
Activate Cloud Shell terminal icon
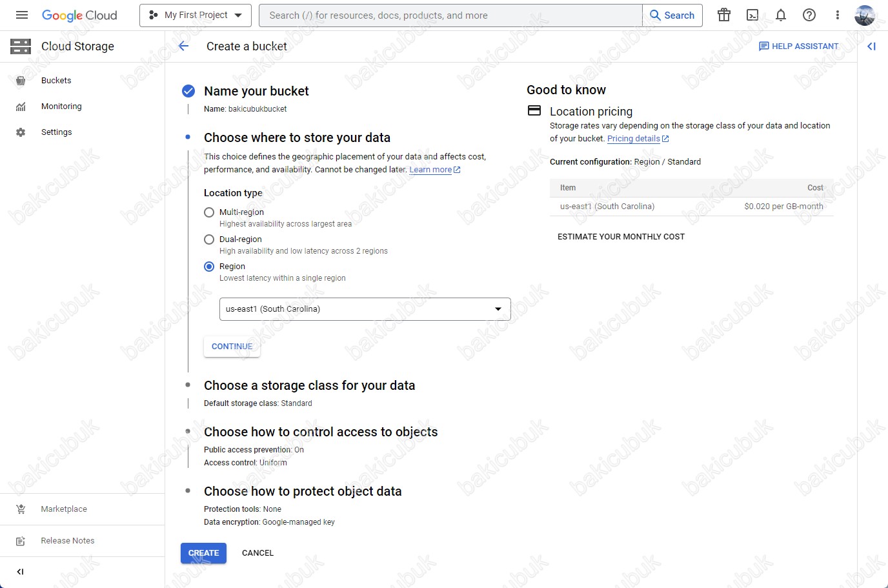(752, 15)
